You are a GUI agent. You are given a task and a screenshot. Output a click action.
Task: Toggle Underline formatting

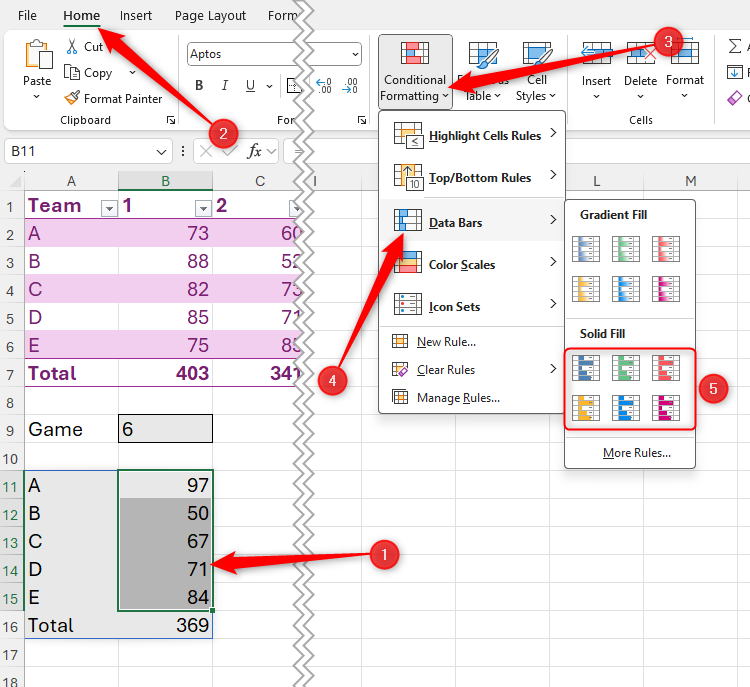[249, 86]
